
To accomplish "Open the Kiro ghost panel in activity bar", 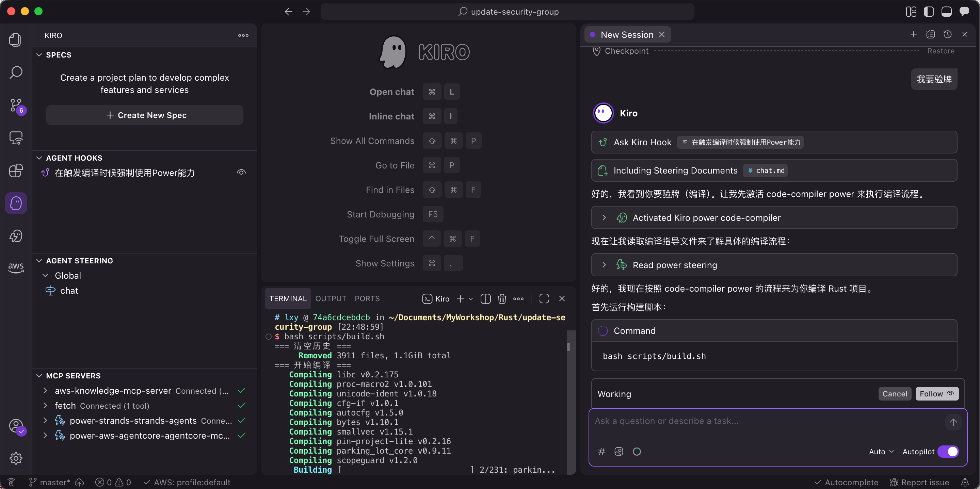I will (x=16, y=203).
